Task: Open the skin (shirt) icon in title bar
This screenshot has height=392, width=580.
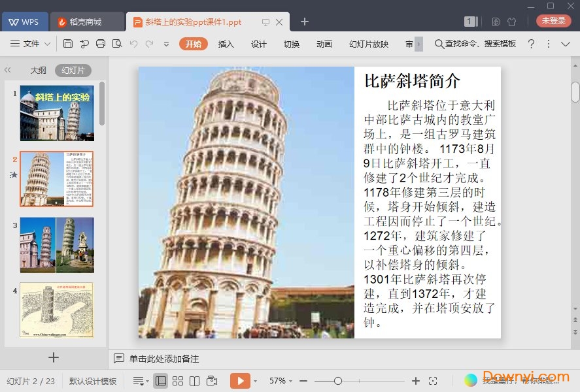Action: [x=511, y=22]
